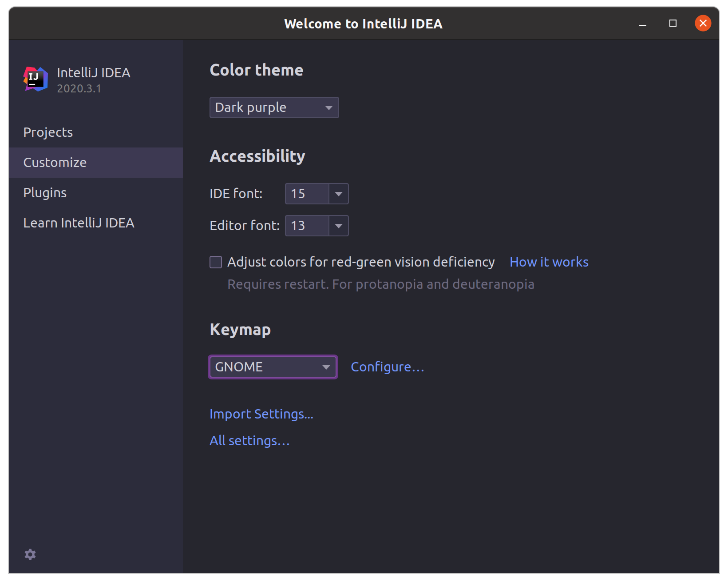Maximize the Welcome to IntelliJ IDEA window
Image resolution: width=728 pixels, height=582 pixels.
[673, 23]
